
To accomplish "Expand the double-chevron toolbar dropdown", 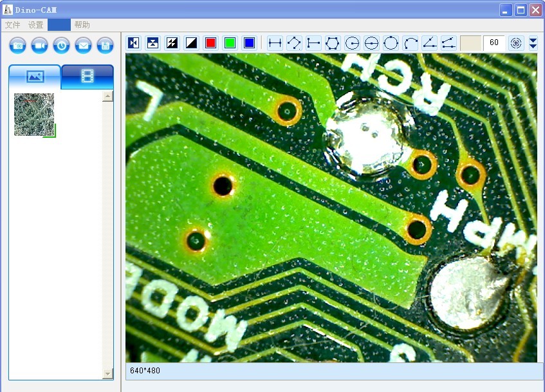I will click(x=533, y=43).
